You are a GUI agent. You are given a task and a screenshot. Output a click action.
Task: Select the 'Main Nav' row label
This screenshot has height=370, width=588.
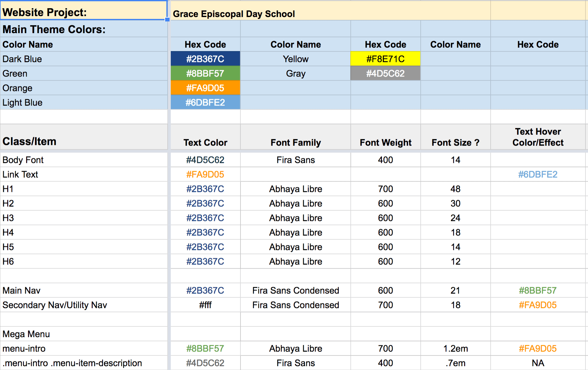coord(84,290)
